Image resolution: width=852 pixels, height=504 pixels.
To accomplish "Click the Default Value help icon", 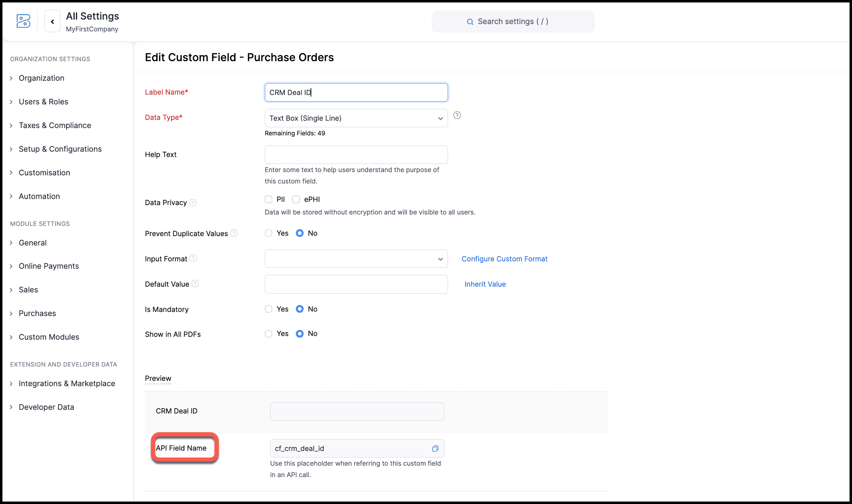I will [195, 284].
